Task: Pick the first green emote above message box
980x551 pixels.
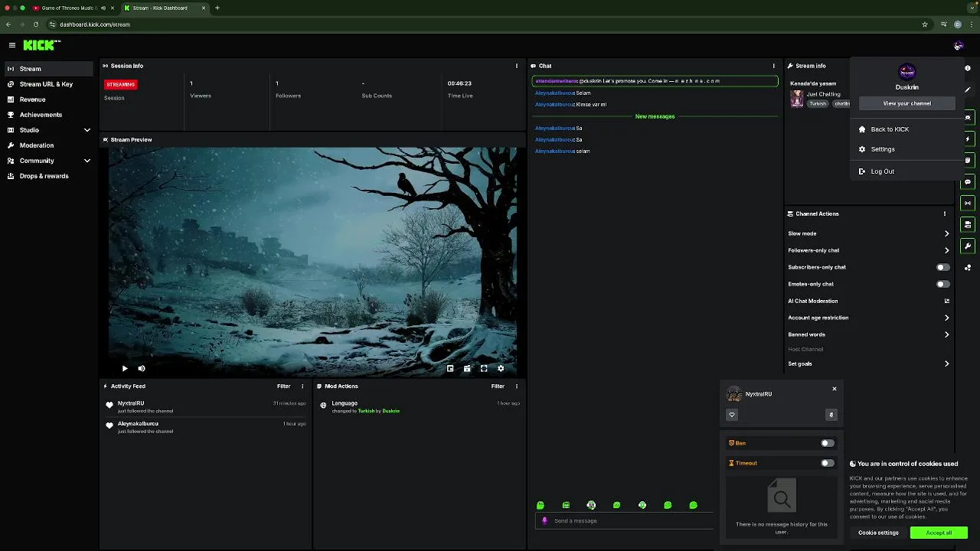Action: 541,505
